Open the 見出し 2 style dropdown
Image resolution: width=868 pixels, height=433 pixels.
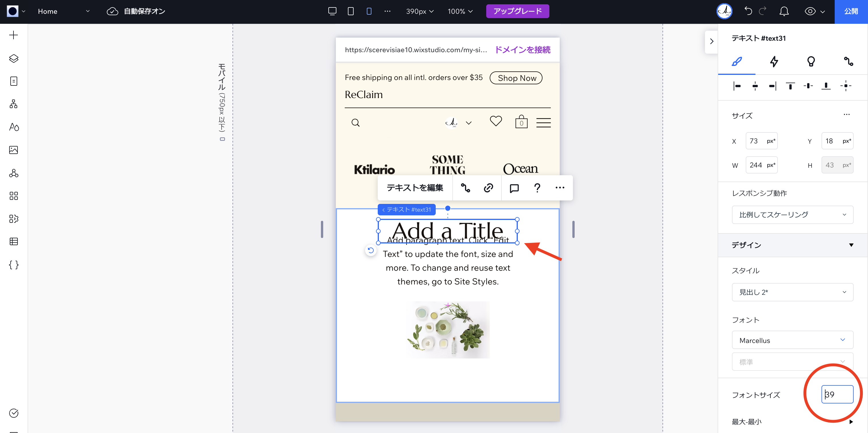click(x=792, y=292)
